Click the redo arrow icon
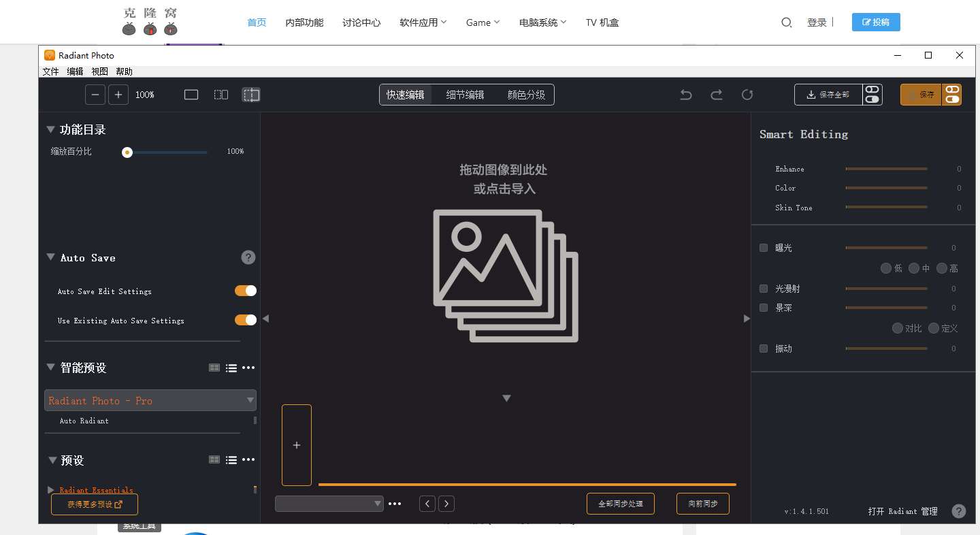The width and height of the screenshot is (980, 535). [x=717, y=95]
